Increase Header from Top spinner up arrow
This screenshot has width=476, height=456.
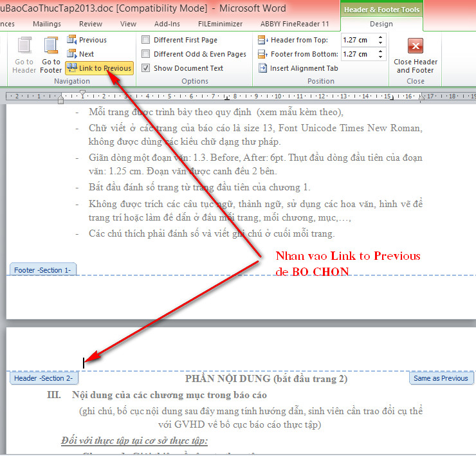pos(380,37)
